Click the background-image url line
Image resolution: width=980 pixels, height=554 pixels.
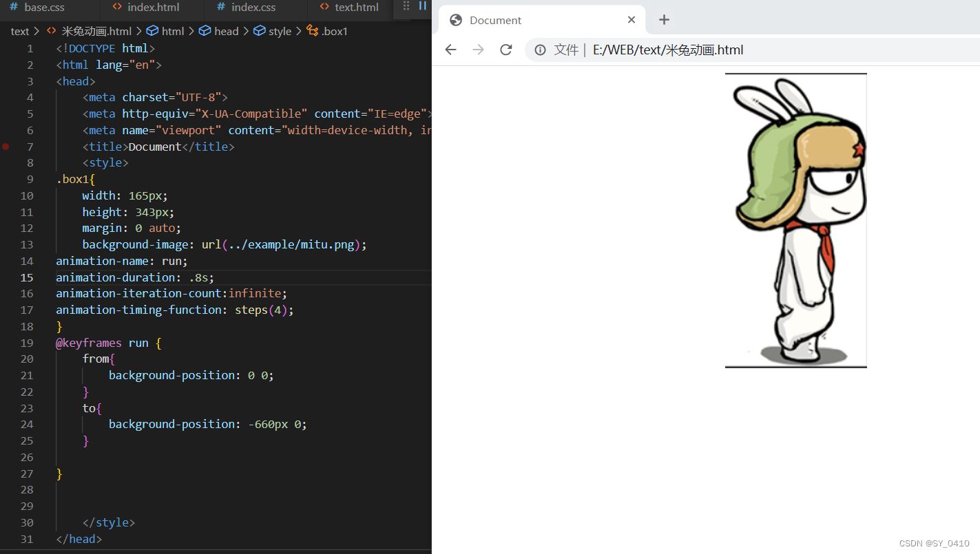(x=225, y=245)
